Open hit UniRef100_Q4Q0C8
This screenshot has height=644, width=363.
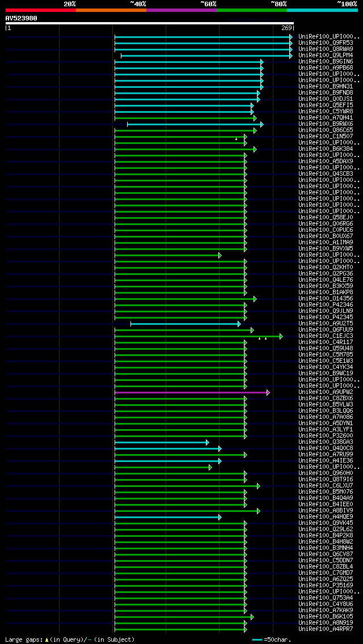[x=326, y=448]
